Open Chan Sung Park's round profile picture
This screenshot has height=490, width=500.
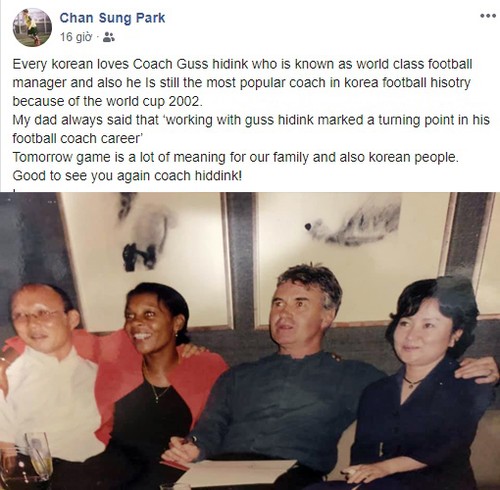pyautogui.click(x=32, y=27)
